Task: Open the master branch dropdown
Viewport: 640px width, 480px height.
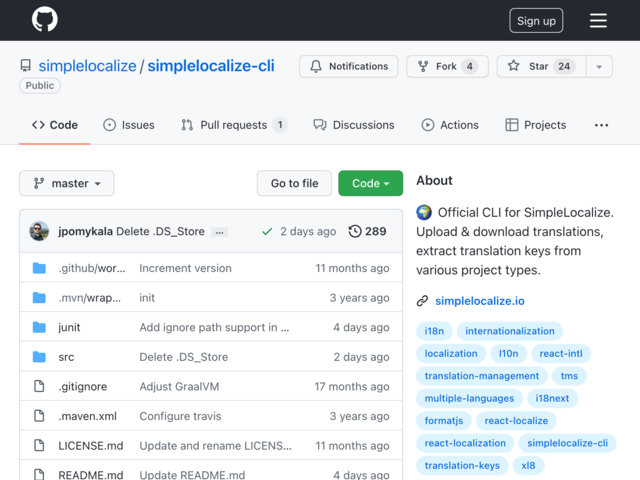Action: point(67,183)
